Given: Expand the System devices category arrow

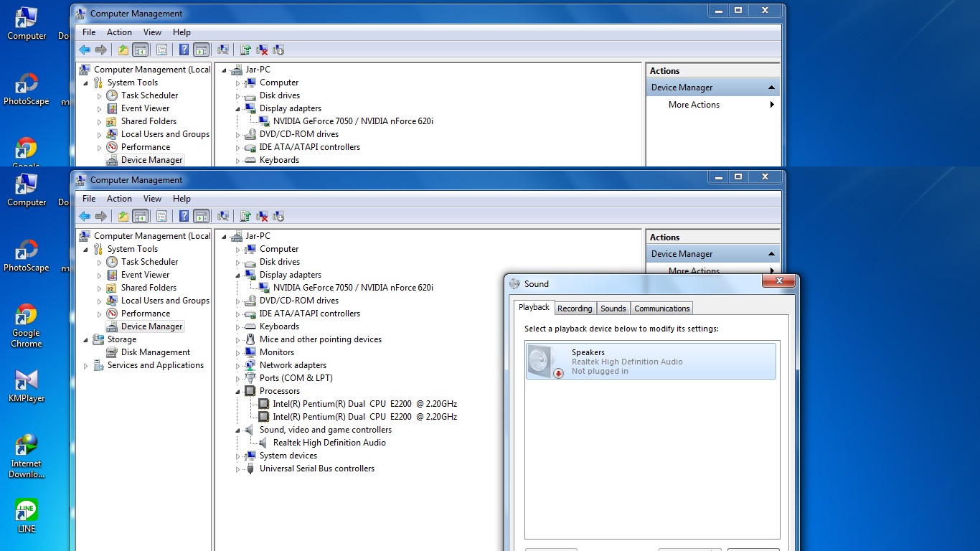Looking at the screenshot, I should point(237,456).
